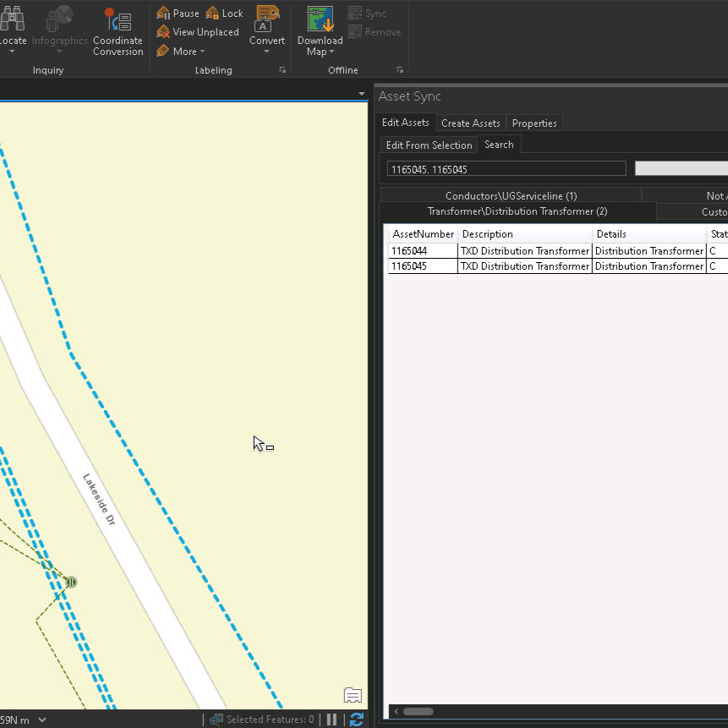728x728 pixels.
Task: Open the Properties tab in Asset Sync
Action: tap(534, 123)
